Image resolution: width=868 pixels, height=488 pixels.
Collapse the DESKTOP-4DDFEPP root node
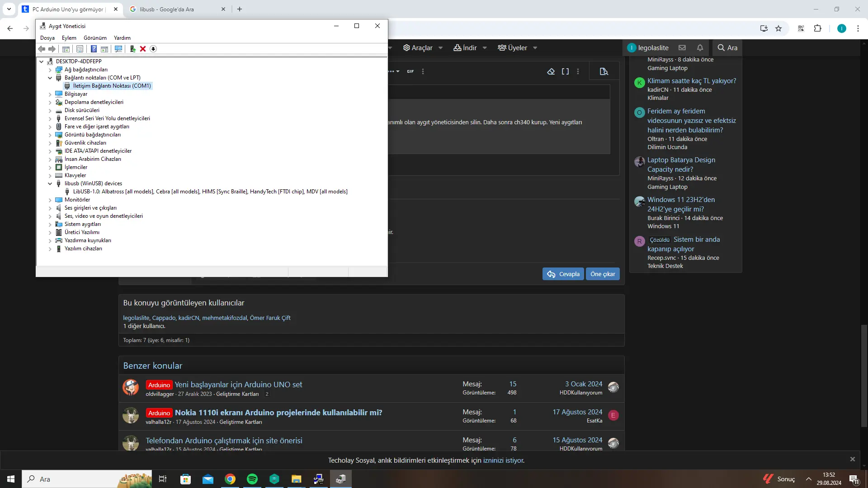coord(42,61)
